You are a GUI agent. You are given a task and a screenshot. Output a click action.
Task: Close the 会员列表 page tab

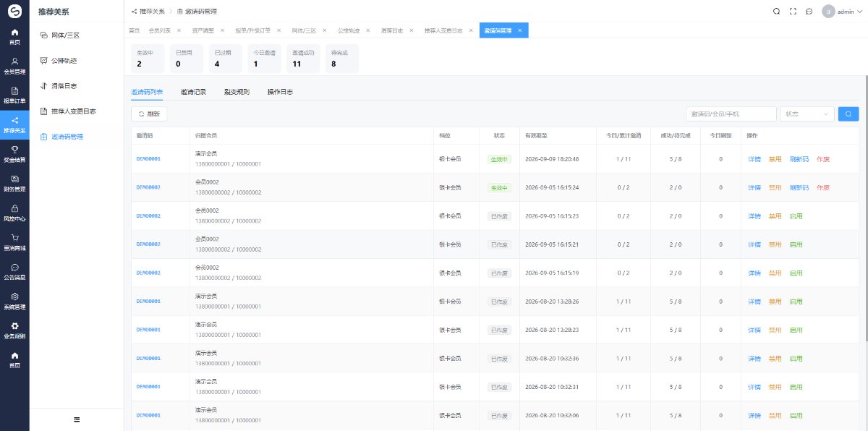(x=179, y=30)
